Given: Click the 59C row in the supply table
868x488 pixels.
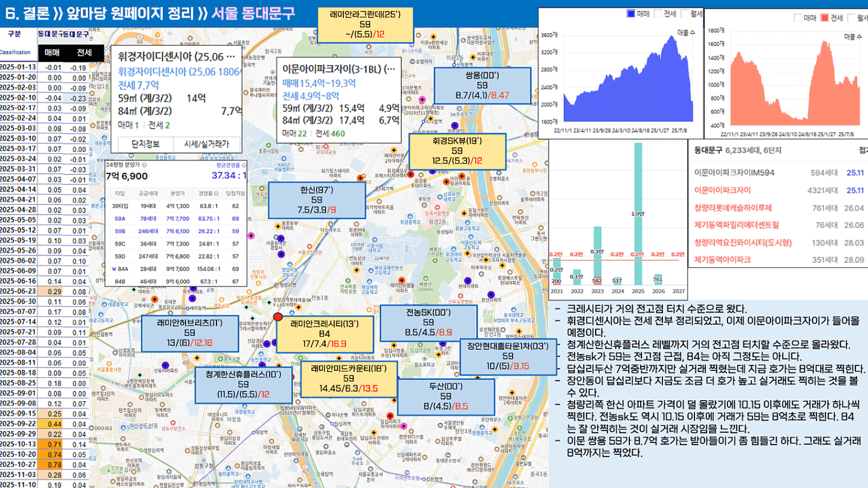Looking at the screenshot, I should (x=176, y=244).
